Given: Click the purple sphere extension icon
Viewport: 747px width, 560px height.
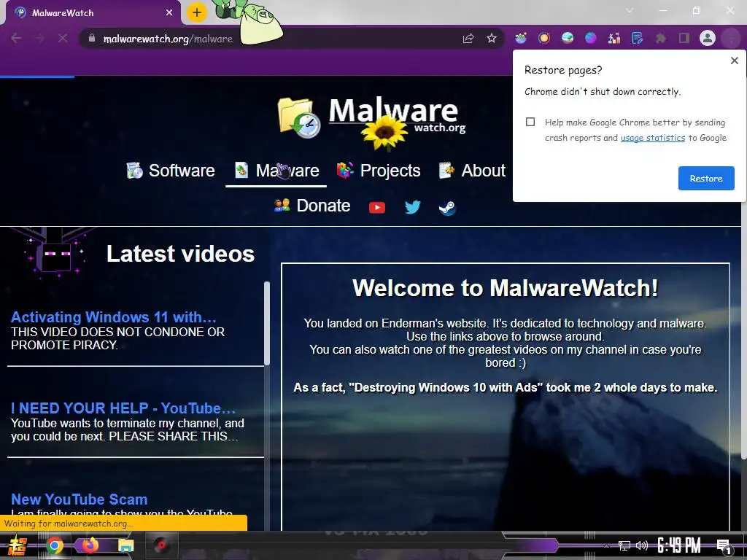Looking at the screenshot, I should [x=591, y=38].
